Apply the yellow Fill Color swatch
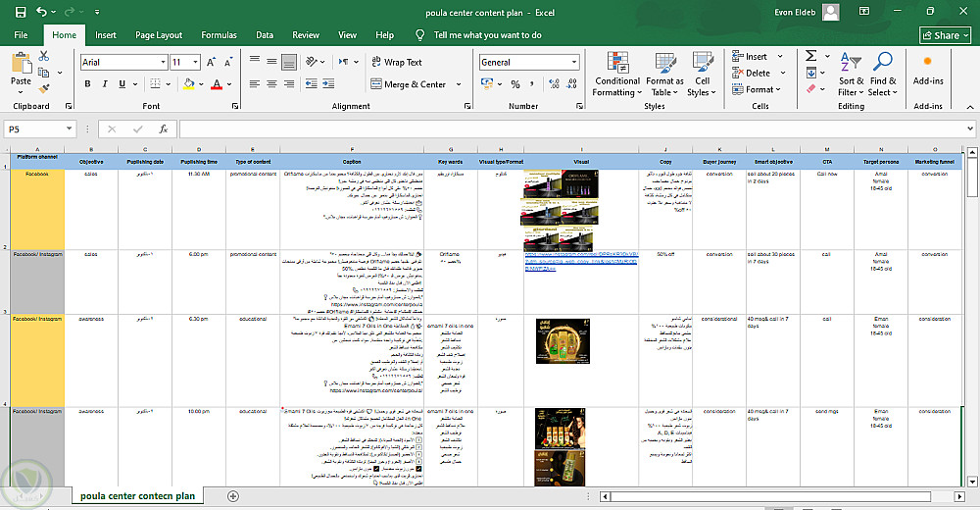Image resolution: width=980 pixels, height=510 pixels. [x=190, y=84]
